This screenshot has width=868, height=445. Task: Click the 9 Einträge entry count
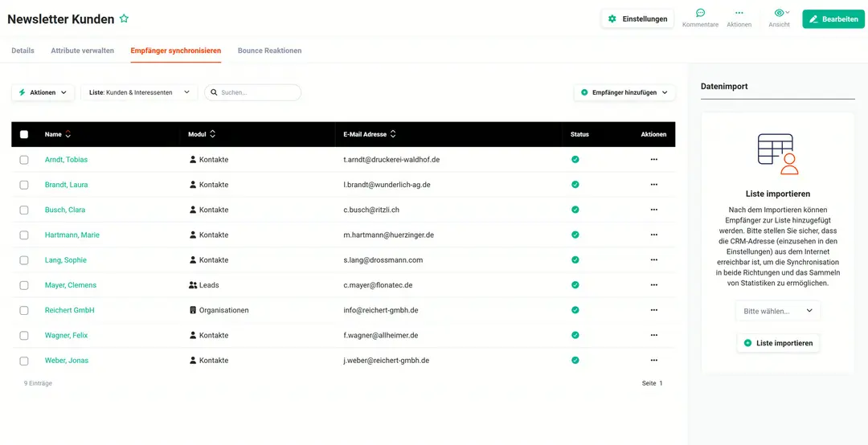point(39,383)
